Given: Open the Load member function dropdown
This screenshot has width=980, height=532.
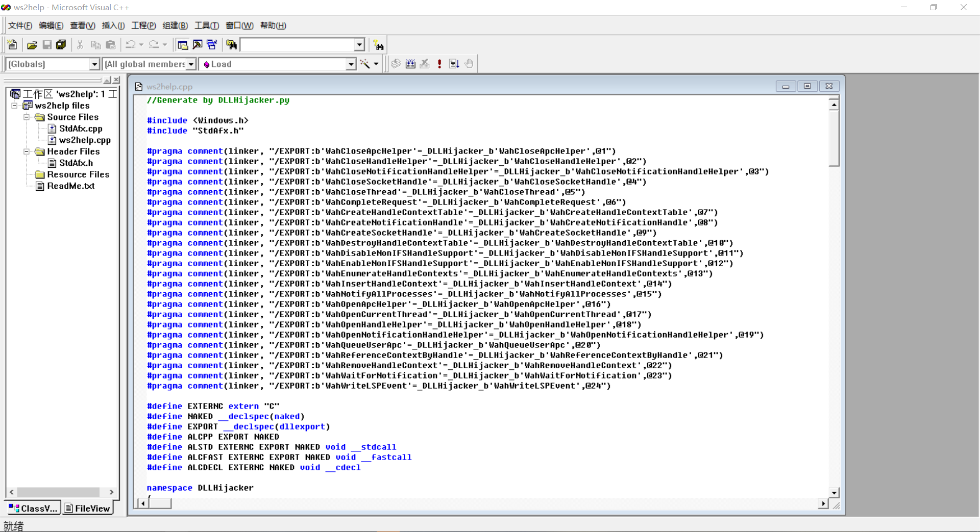Looking at the screenshot, I should [351, 64].
